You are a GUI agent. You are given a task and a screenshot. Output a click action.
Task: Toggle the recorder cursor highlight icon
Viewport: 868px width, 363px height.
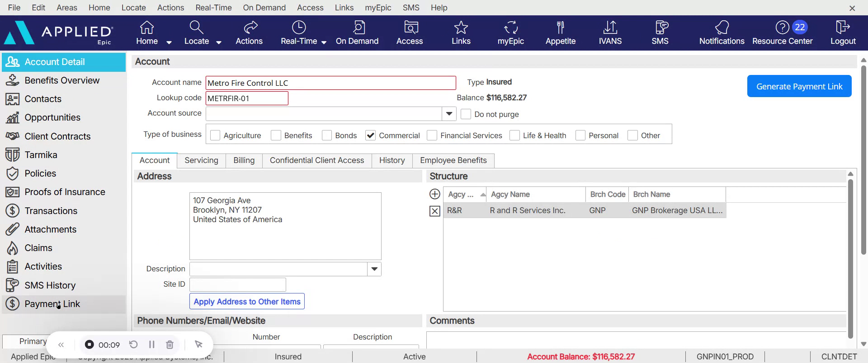tap(198, 344)
